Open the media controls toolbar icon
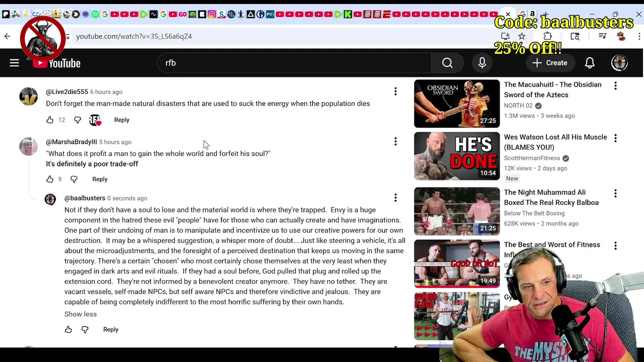Image resolution: width=644 pixels, height=362 pixels. 602,36
